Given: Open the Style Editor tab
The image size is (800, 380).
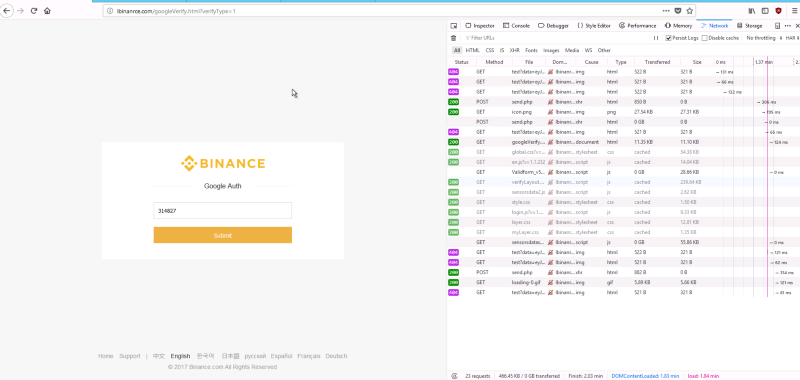Looking at the screenshot, I should click(594, 26).
